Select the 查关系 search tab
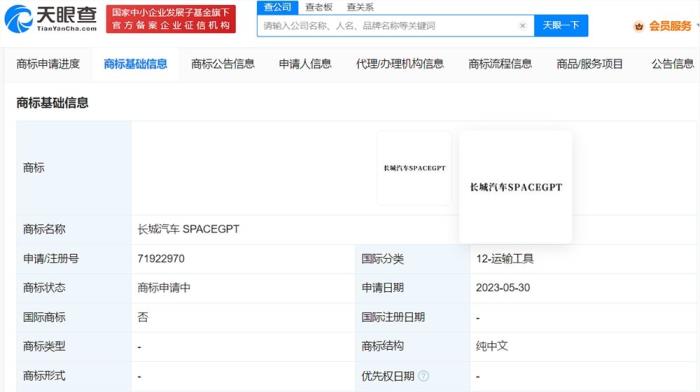The image size is (700, 392). point(360,7)
